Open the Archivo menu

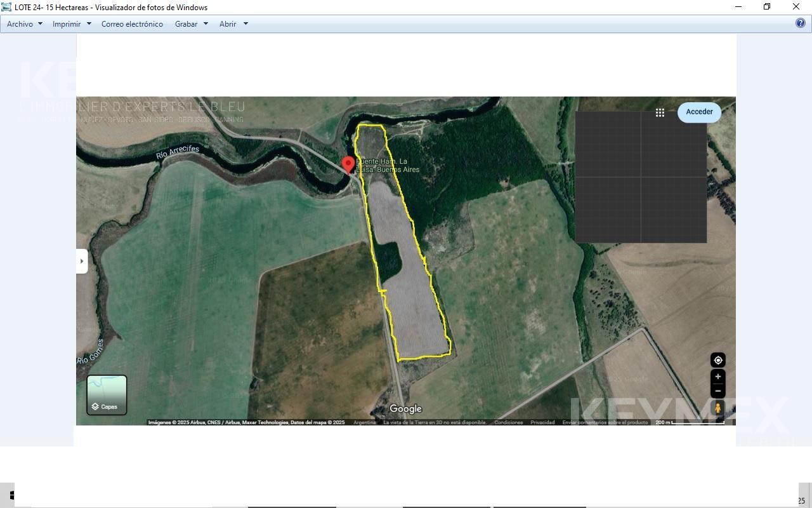point(20,23)
